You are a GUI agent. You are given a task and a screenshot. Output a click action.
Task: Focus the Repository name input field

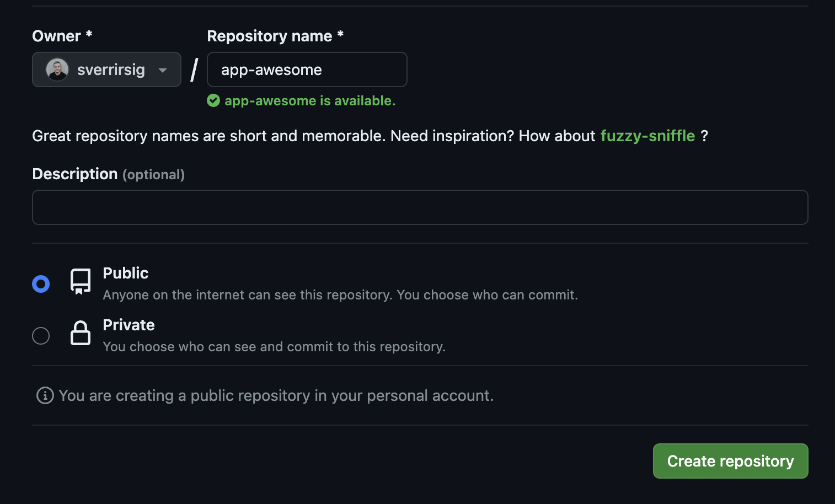tap(307, 70)
